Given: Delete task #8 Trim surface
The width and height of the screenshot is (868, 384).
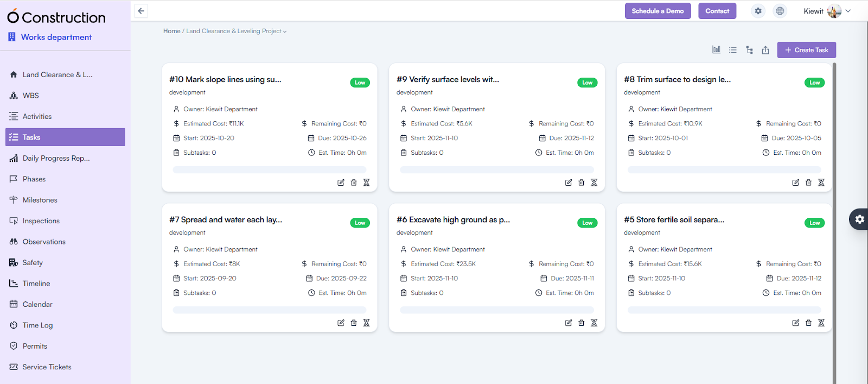Looking at the screenshot, I should (x=809, y=182).
